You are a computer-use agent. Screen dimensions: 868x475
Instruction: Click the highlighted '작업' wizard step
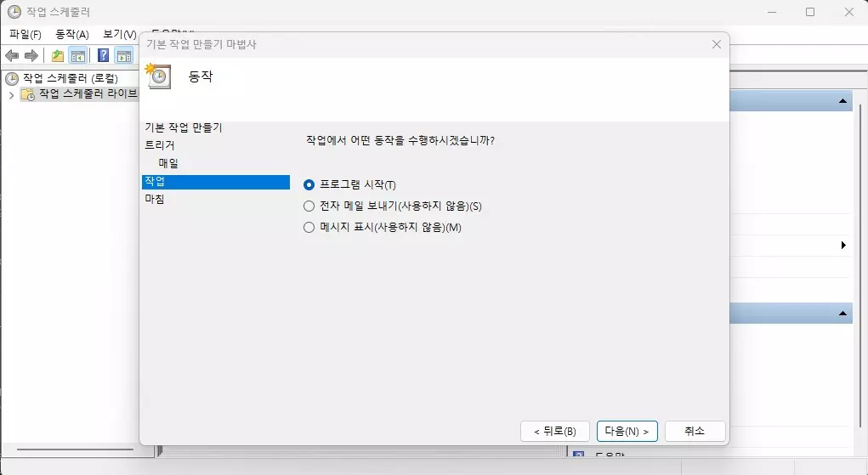coord(216,182)
